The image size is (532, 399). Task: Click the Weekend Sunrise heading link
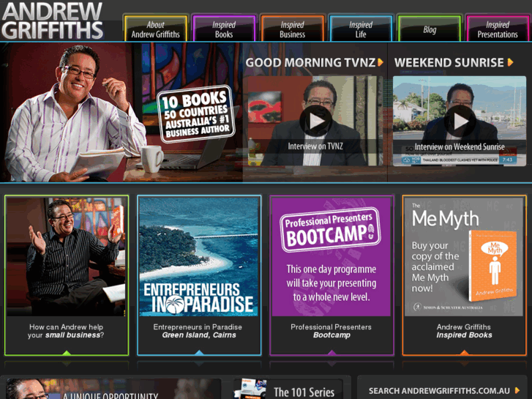pos(449,62)
